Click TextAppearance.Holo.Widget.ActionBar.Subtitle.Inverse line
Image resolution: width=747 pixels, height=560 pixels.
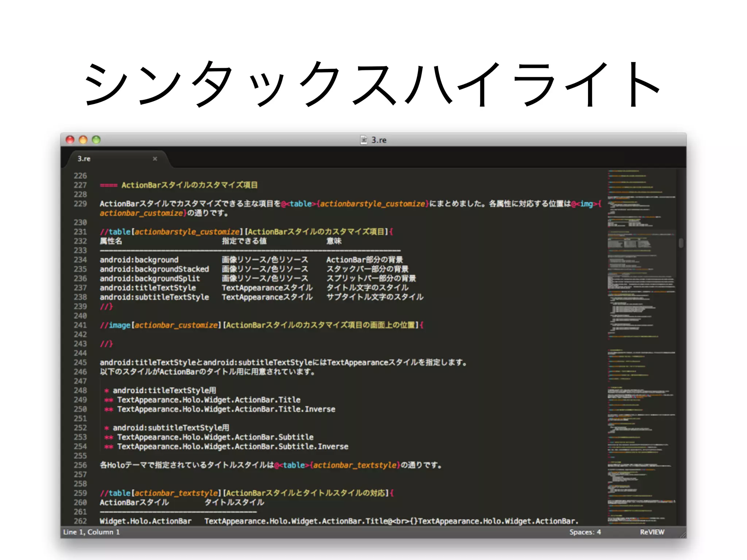pyautogui.click(x=233, y=447)
